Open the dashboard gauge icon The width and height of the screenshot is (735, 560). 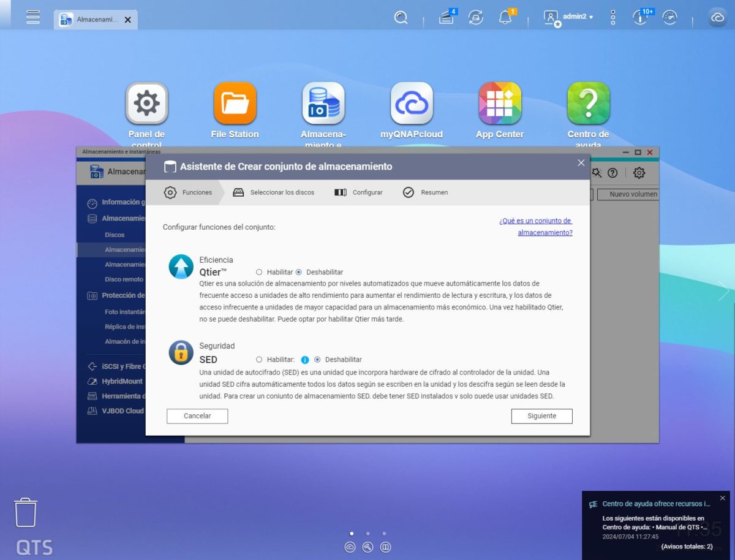[x=670, y=18]
